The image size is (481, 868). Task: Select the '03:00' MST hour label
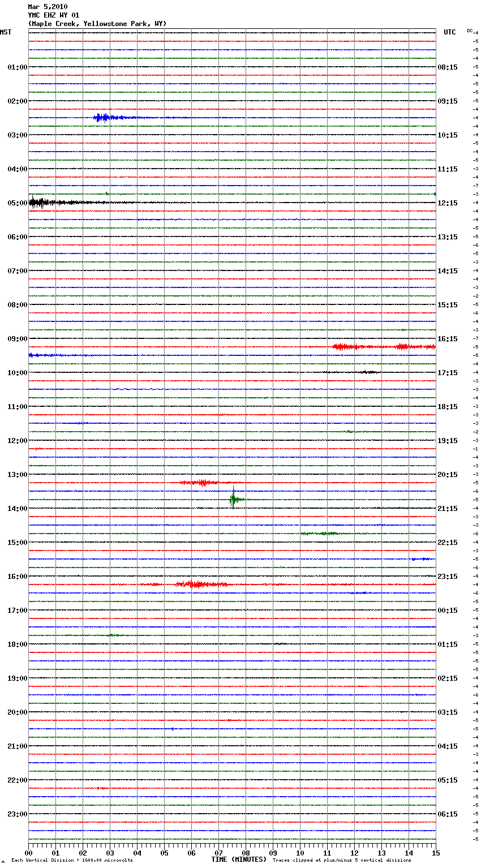(x=18, y=135)
